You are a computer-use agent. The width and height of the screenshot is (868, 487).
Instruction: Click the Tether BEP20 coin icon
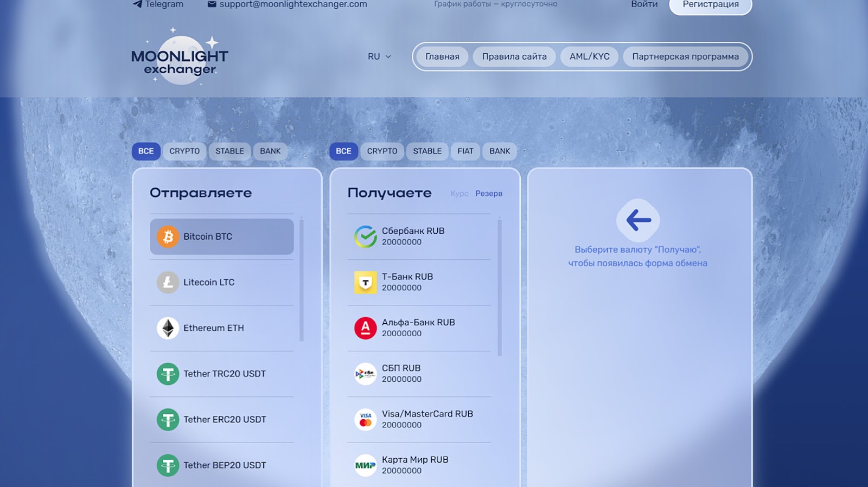coord(168,465)
